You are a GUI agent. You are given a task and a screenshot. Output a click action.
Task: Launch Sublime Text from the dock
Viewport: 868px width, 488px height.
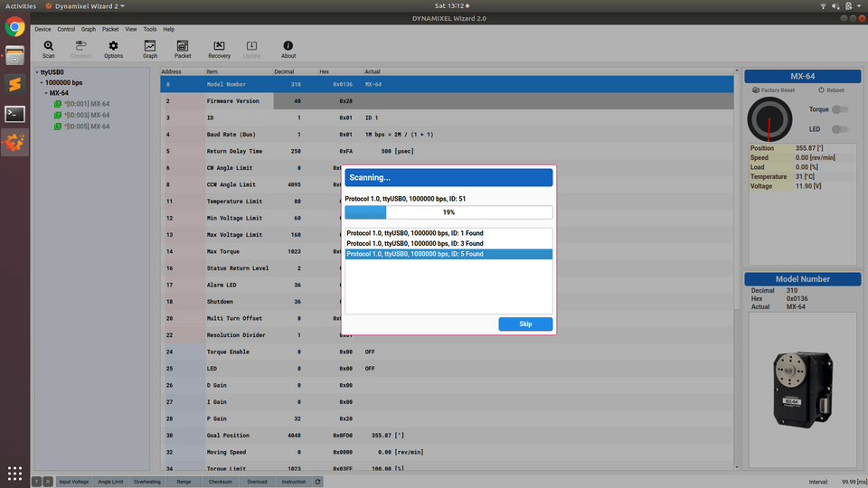coord(15,85)
